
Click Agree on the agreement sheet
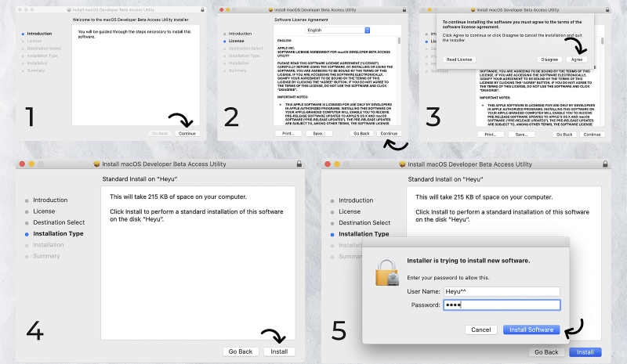click(577, 59)
